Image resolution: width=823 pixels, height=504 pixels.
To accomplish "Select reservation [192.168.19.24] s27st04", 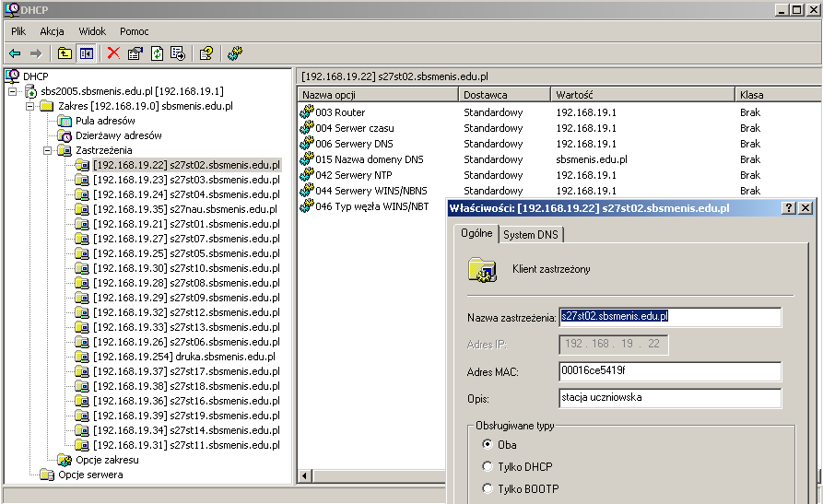I will (x=186, y=194).
